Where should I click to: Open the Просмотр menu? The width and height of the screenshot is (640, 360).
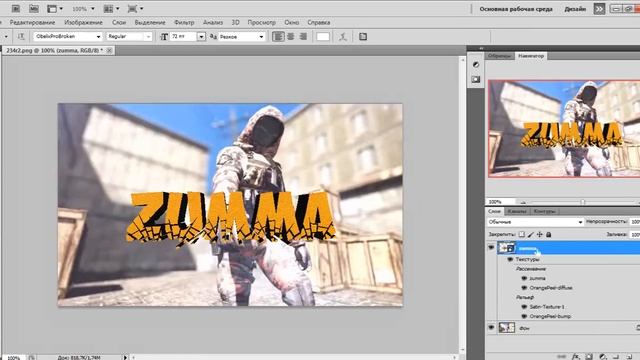pyautogui.click(x=261, y=22)
